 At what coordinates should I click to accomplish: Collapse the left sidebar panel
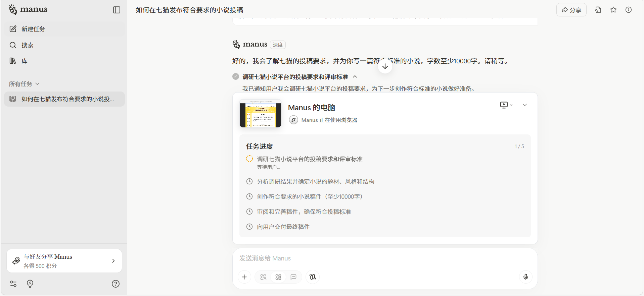pyautogui.click(x=117, y=10)
